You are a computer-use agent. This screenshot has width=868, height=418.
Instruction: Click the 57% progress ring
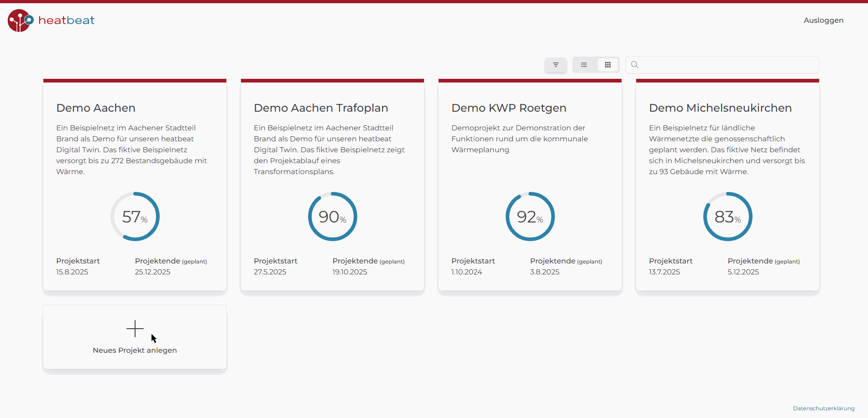click(135, 217)
